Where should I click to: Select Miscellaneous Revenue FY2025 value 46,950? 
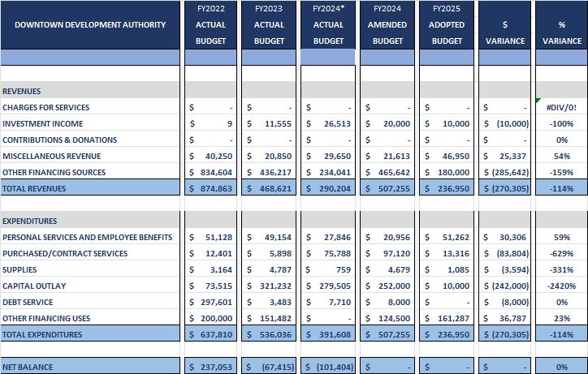[447, 157]
